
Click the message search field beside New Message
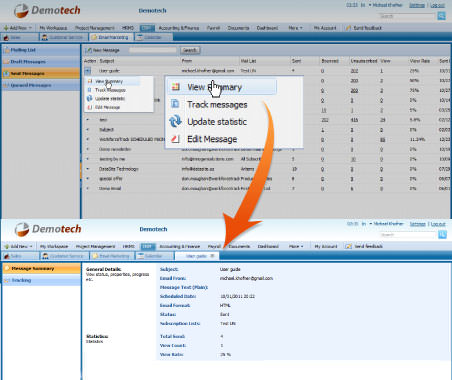click(153, 50)
